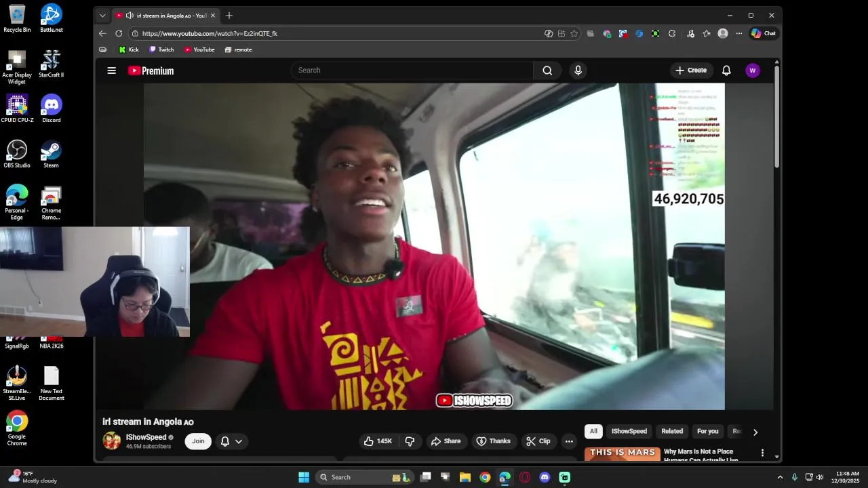Open File Explorer from the taskbar
This screenshot has height=488, width=868.
465,477
